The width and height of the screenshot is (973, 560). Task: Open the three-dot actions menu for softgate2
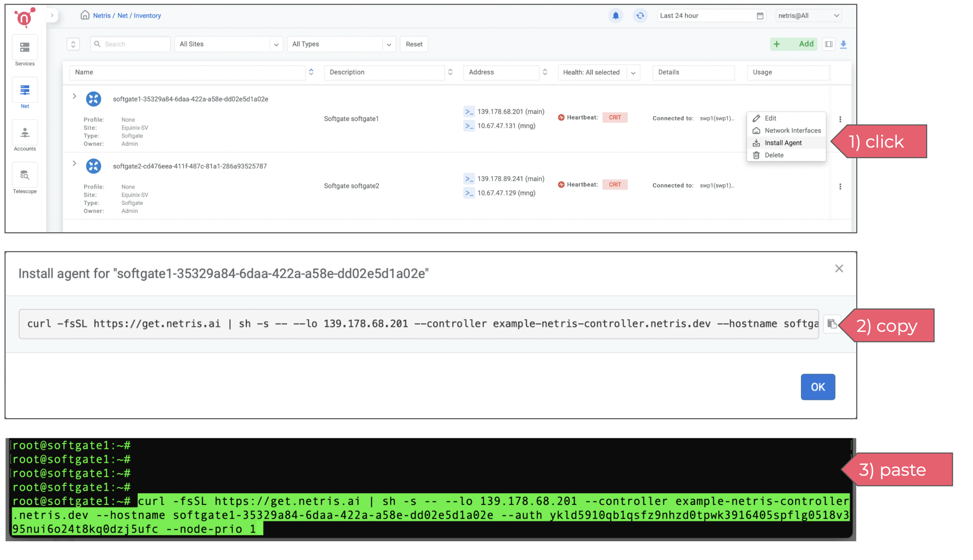pos(841,186)
